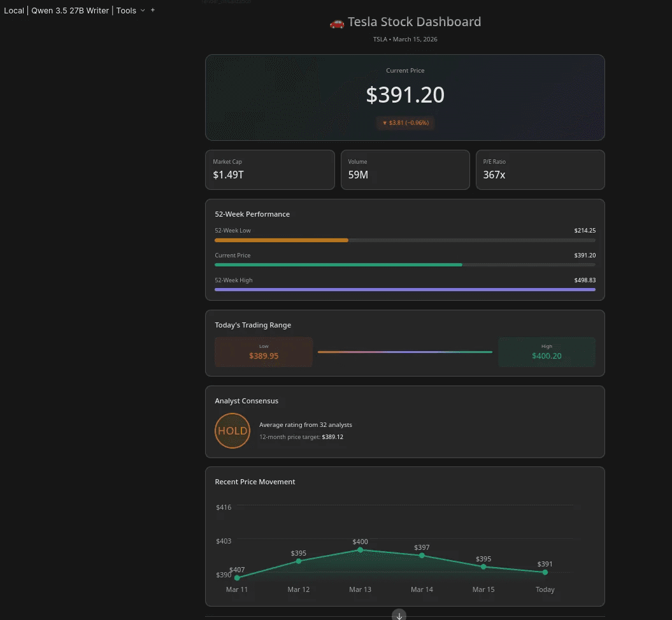
Task: Click 'Average rating from 32 analysts' text
Action: pos(306,425)
